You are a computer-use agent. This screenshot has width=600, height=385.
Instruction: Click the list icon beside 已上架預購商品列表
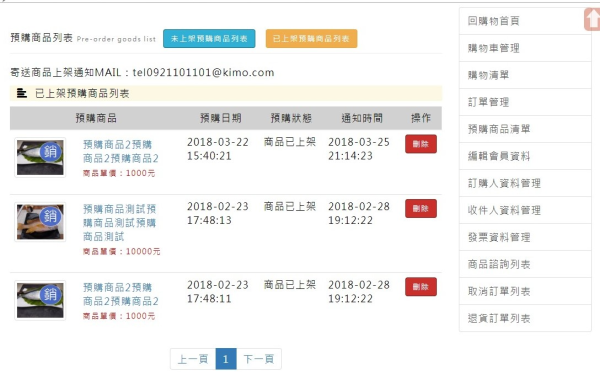click(x=22, y=93)
